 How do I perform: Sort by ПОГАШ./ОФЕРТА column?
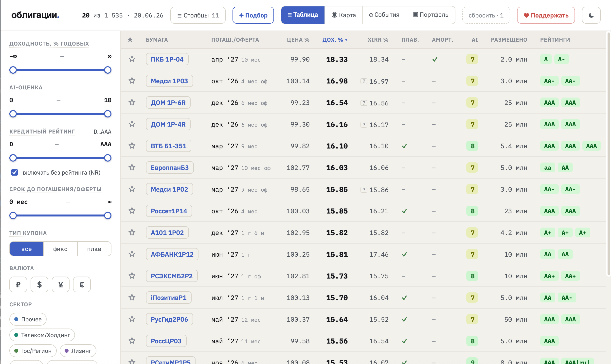[x=235, y=40]
